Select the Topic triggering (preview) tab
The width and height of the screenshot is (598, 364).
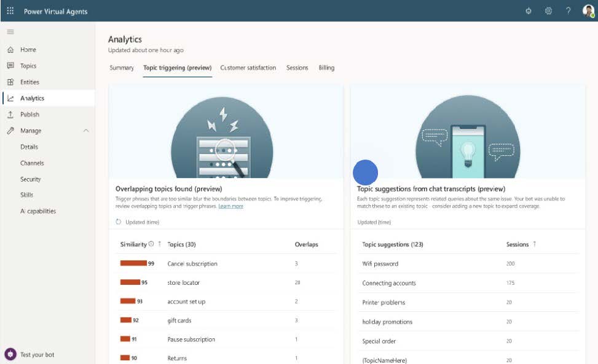(178, 68)
